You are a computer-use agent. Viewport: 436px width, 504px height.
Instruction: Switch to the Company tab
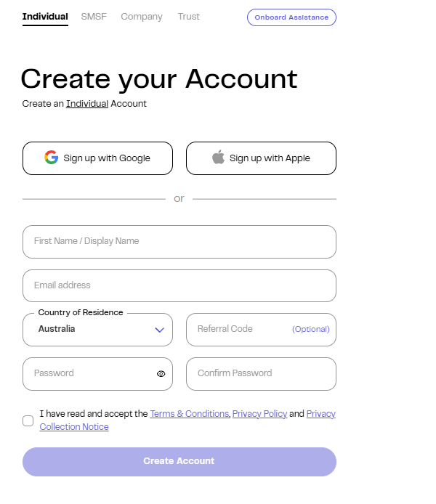click(142, 17)
